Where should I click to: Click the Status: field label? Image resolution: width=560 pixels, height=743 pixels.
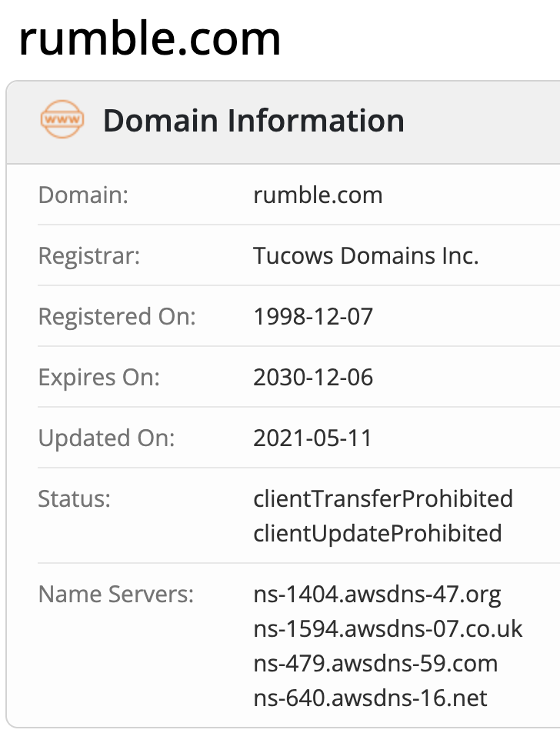click(x=75, y=498)
